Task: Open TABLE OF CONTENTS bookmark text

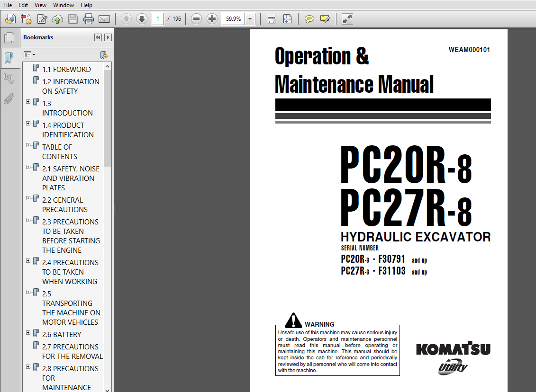Action: click(60, 152)
